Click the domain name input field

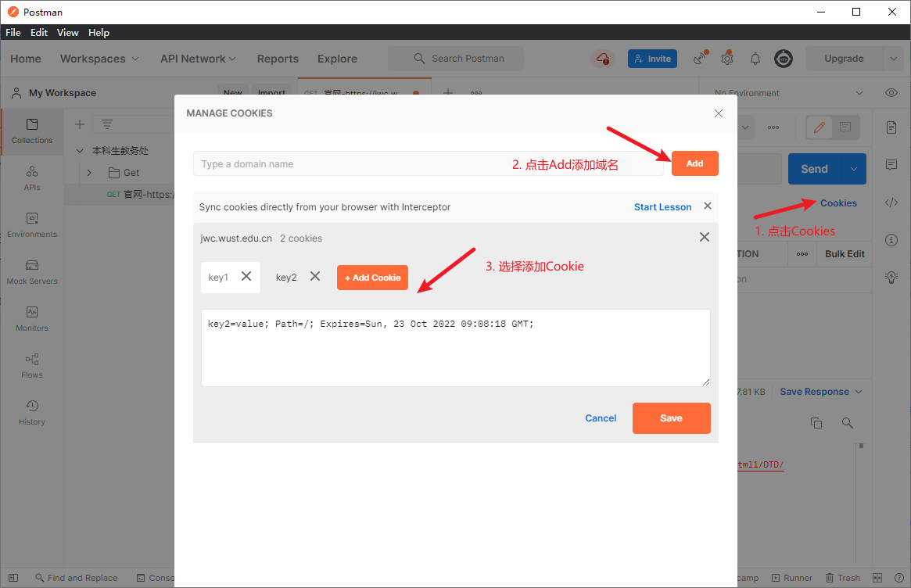(429, 164)
